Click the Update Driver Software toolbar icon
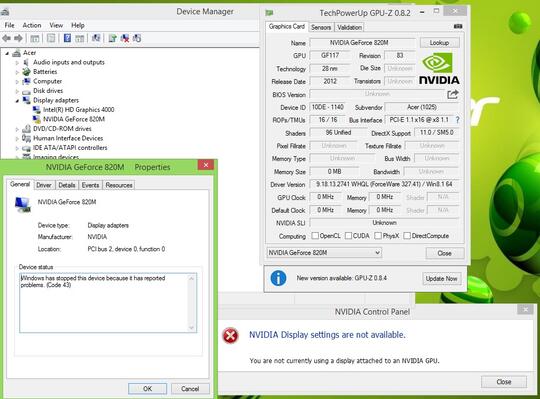 [112, 38]
